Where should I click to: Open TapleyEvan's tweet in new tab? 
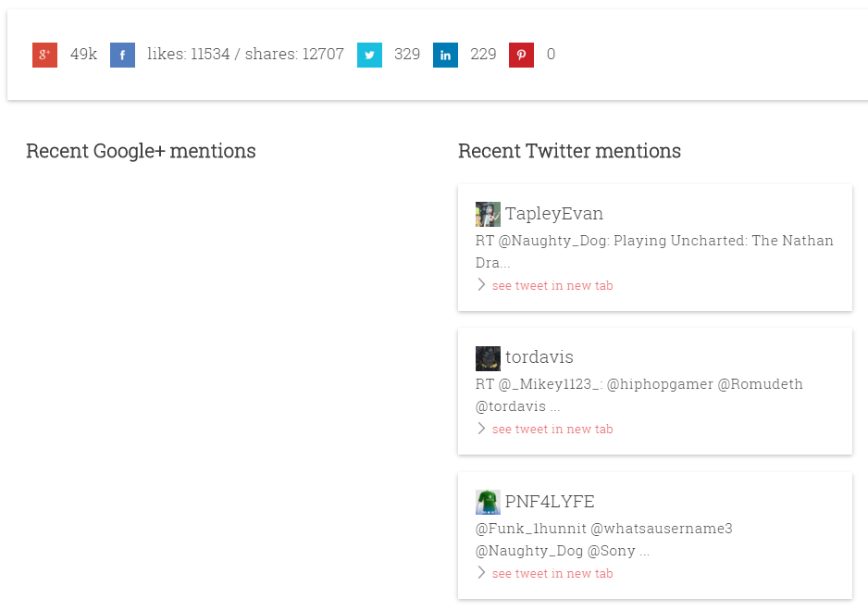(552, 285)
